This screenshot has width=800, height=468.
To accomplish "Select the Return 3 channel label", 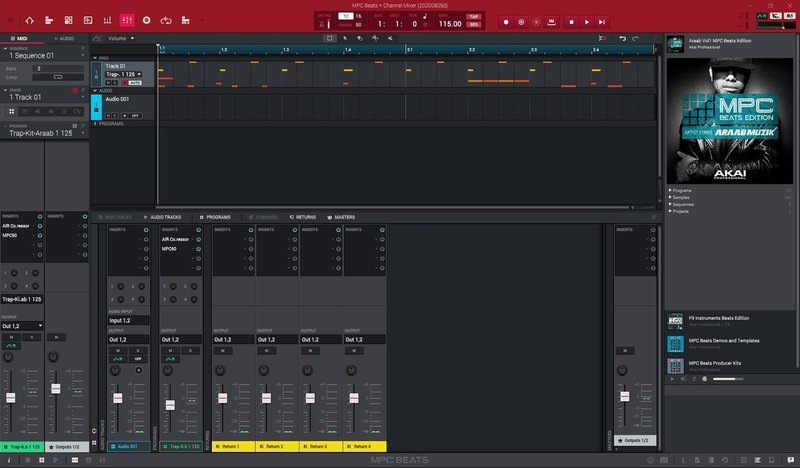I will pos(320,446).
